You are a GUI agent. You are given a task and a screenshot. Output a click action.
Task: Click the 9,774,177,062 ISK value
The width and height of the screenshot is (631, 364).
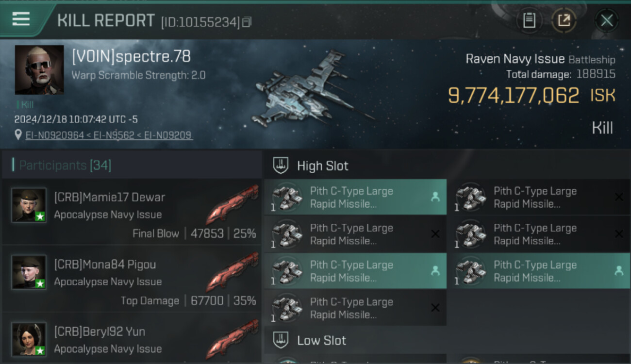pyautogui.click(x=531, y=96)
